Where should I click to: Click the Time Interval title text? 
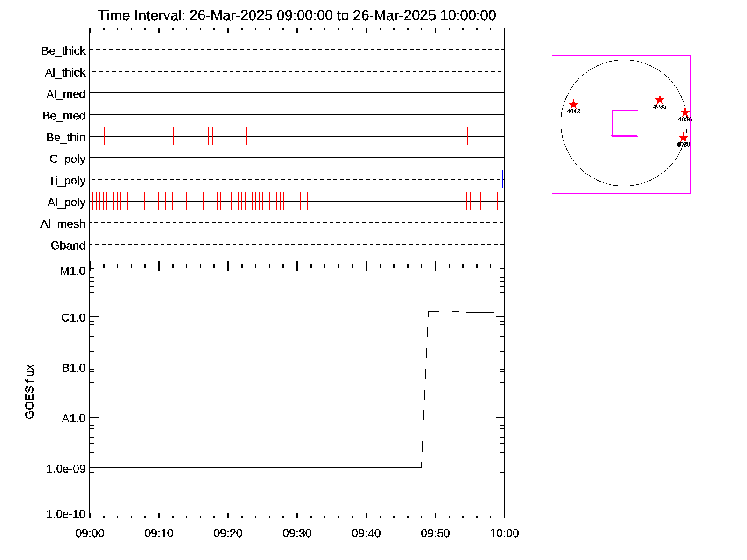(x=297, y=15)
